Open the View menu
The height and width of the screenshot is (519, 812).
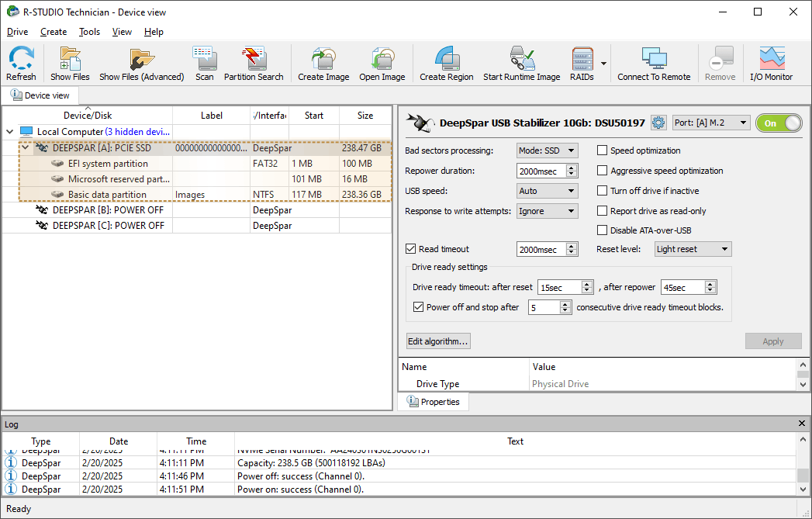(122, 32)
